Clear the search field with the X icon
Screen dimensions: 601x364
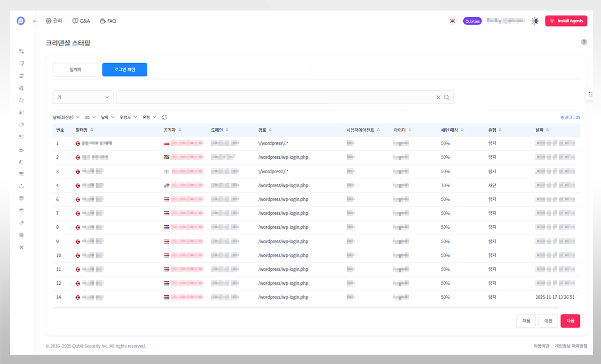pyautogui.click(x=438, y=97)
